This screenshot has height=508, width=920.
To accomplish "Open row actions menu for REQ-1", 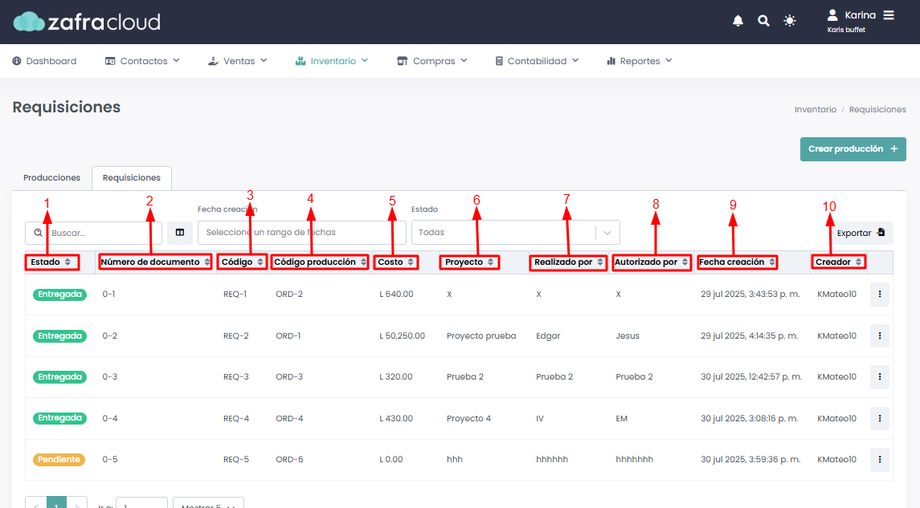I will pos(880,294).
